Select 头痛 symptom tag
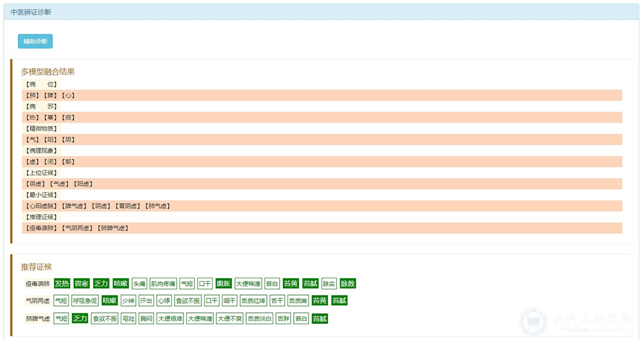 coord(140,283)
